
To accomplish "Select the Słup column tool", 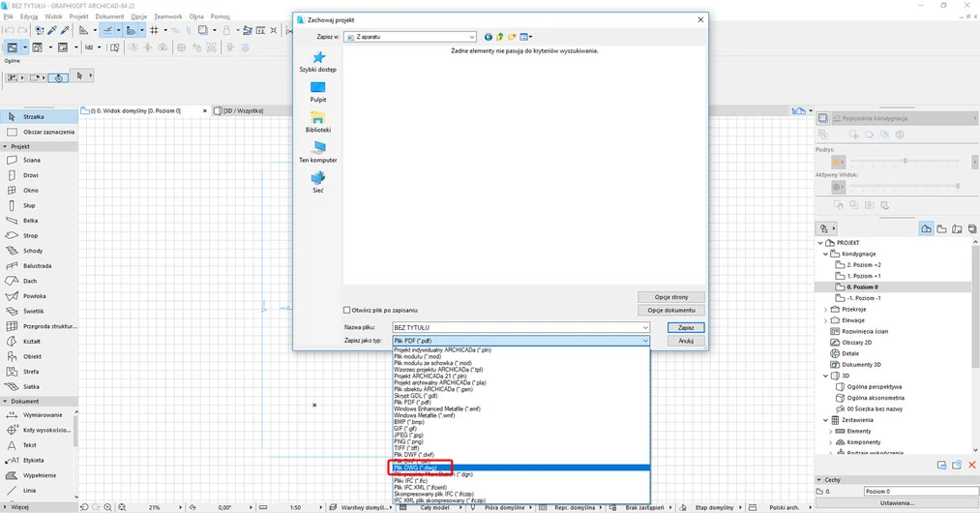I will [x=39, y=205].
